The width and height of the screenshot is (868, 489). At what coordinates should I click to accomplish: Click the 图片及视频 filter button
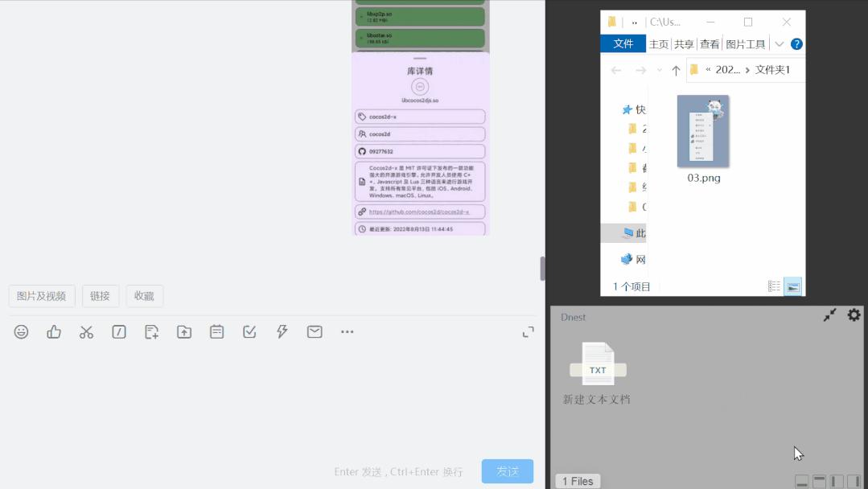coord(42,296)
